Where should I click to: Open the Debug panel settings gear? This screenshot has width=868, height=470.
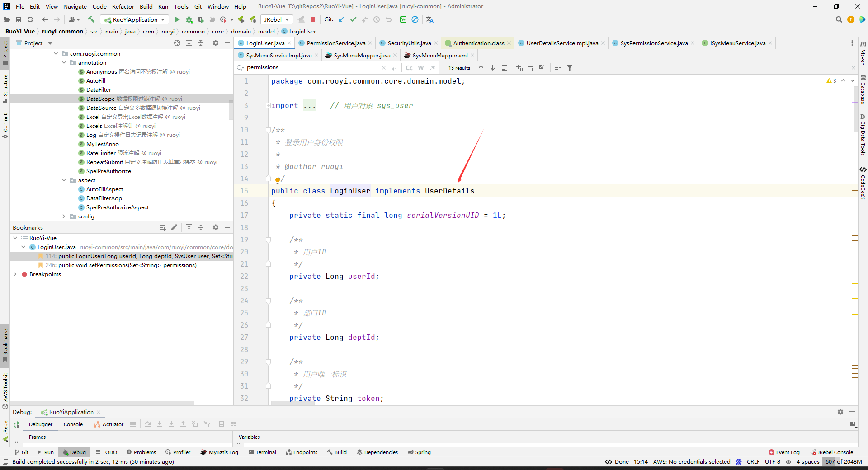[x=840, y=412]
